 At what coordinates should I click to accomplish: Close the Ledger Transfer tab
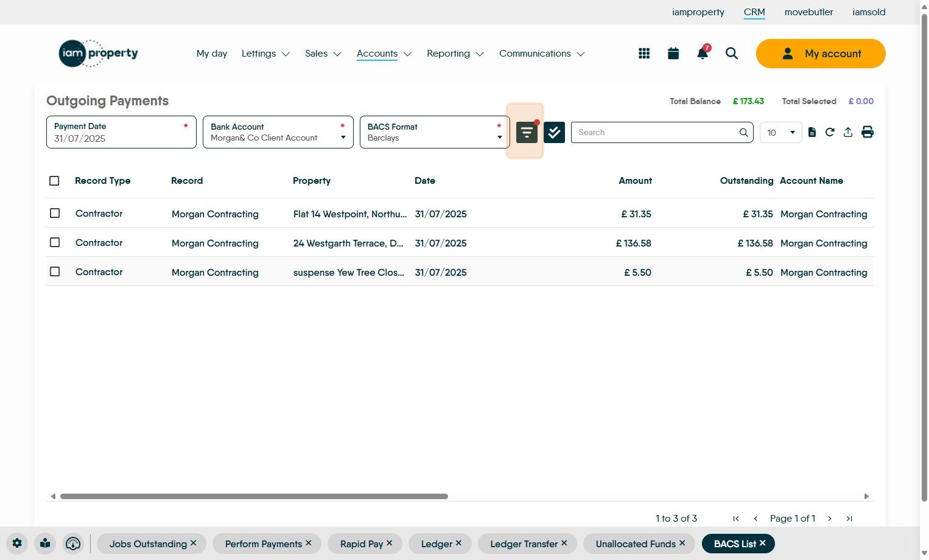564,543
